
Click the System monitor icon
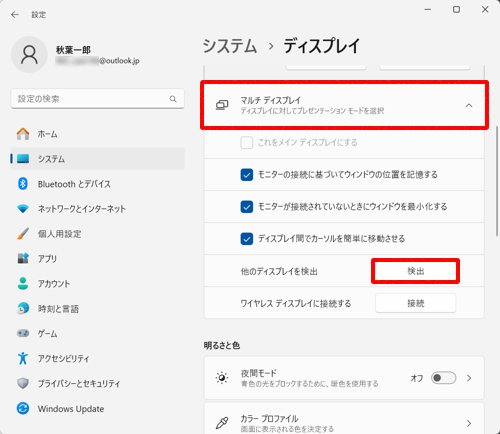23,159
